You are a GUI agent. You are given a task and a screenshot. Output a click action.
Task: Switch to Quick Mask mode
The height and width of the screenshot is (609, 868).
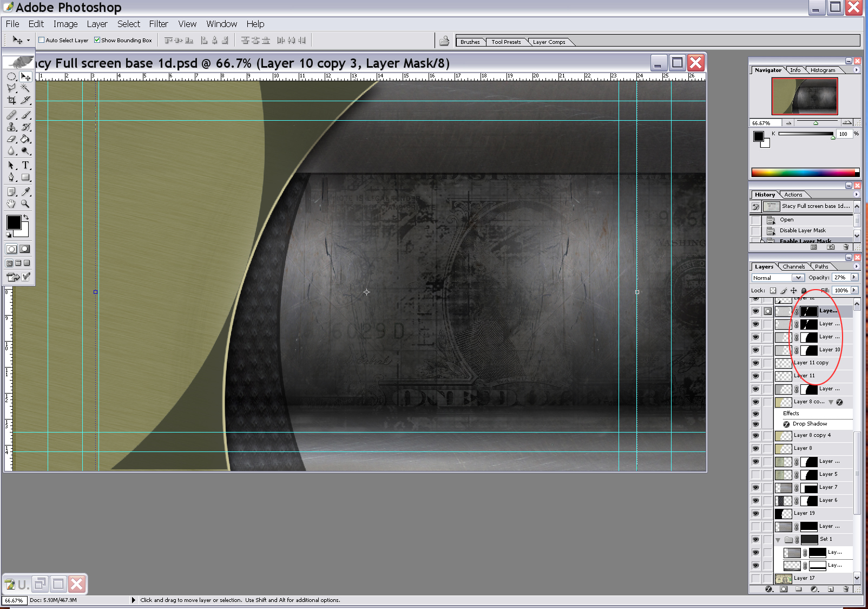pos(25,249)
